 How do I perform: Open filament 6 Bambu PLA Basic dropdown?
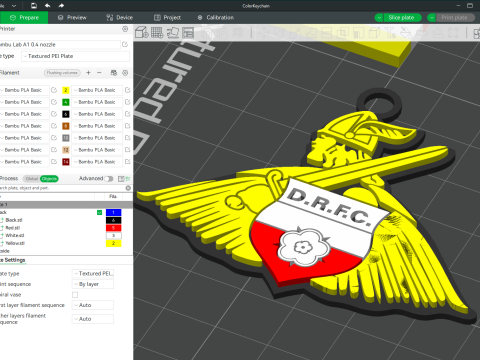[x=97, y=114]
